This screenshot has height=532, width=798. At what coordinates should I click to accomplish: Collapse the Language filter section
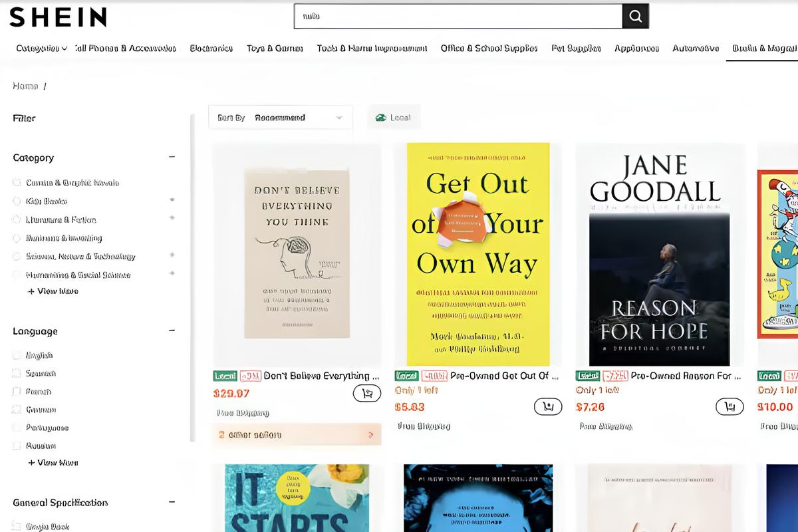click(x=172, y=331)
